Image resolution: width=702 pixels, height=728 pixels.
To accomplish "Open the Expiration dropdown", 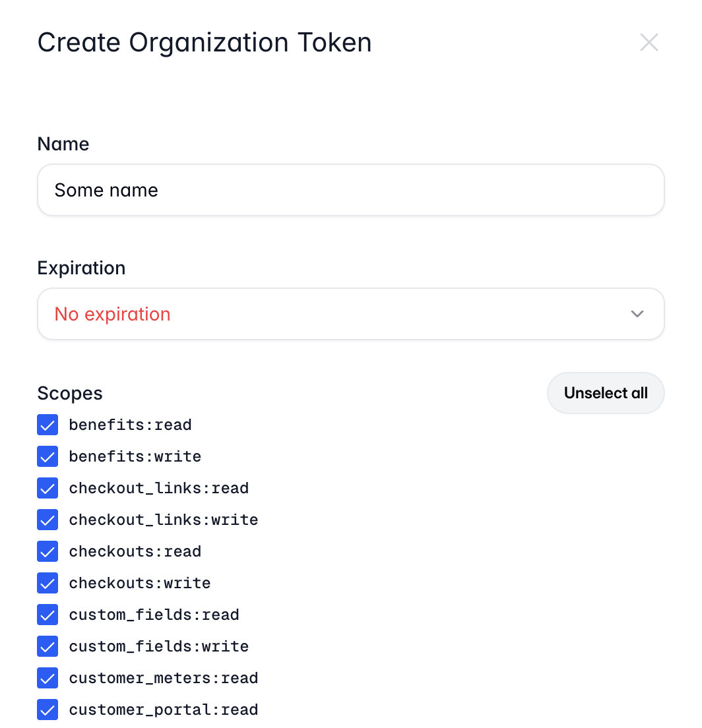I will tap(351, 314).
